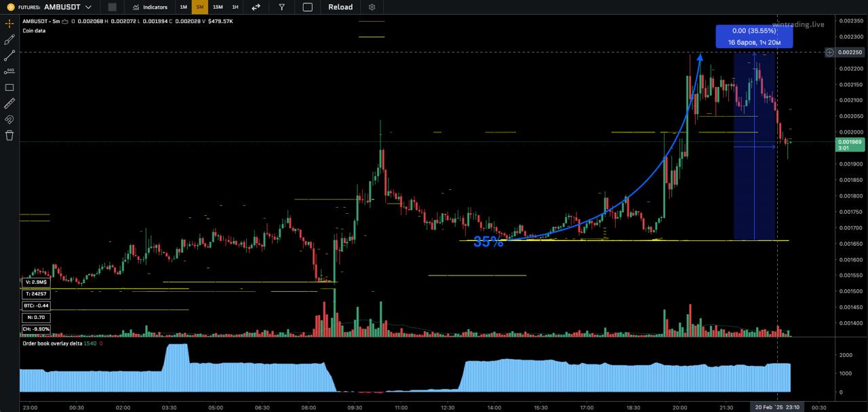Expand the AMBUSDT symbol dropdown
This screenshot has height=412, width=868.
pyautogui.click(x=88, y=7)
